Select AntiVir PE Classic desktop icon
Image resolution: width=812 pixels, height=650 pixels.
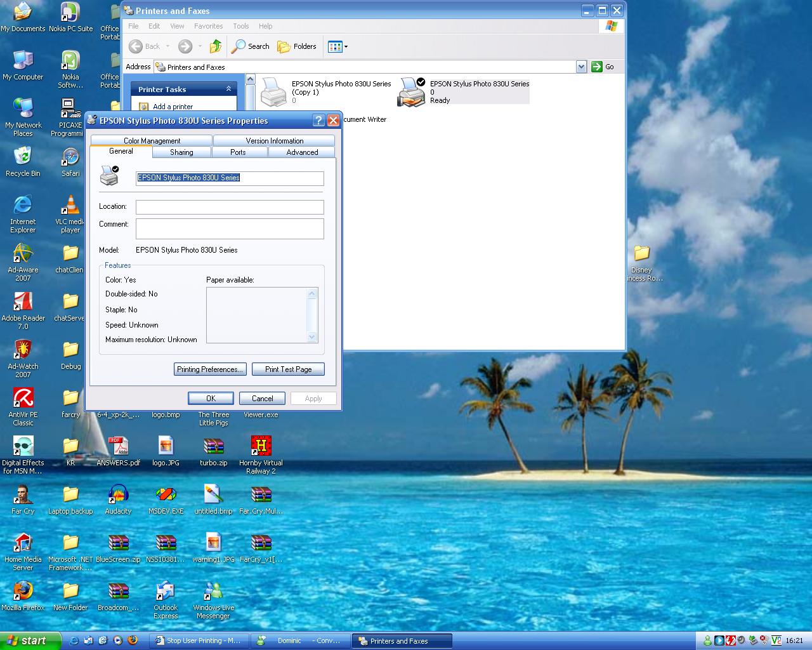pyautogui.click(x=23, y=407)
